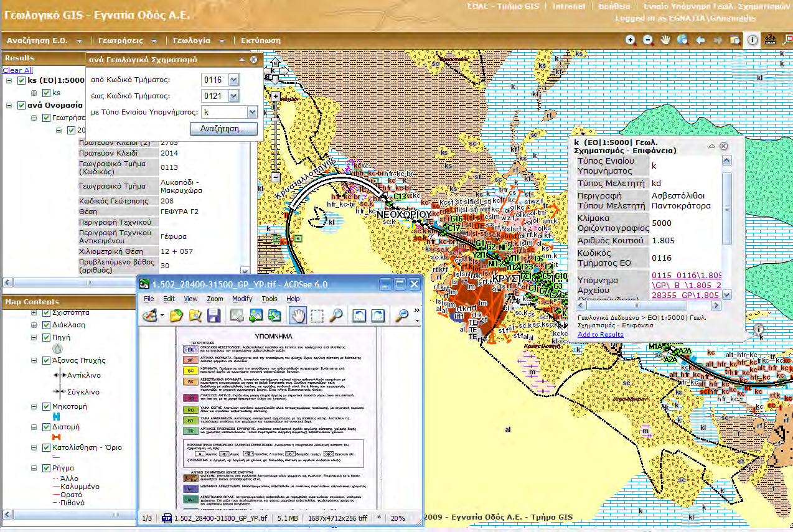Open the Υπόμνημα Αρχείου file path link
Screen dimensions: 793x532
tap(687, 284)
